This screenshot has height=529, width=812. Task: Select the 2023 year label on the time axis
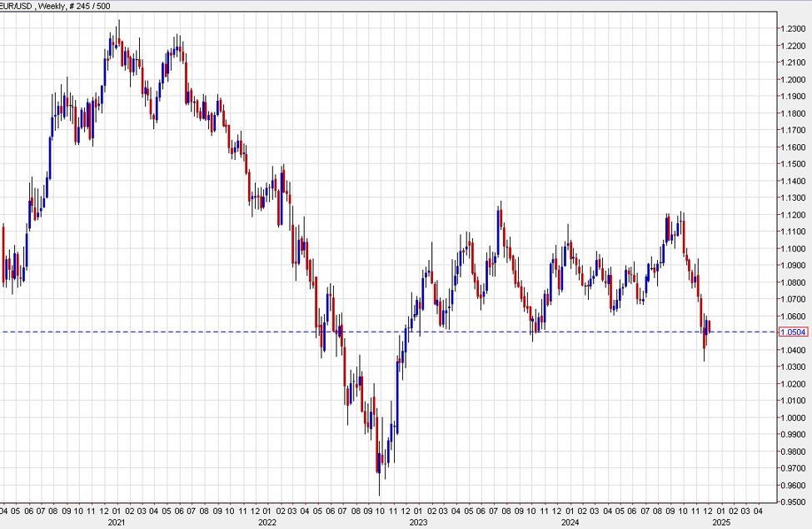point(416,523)
